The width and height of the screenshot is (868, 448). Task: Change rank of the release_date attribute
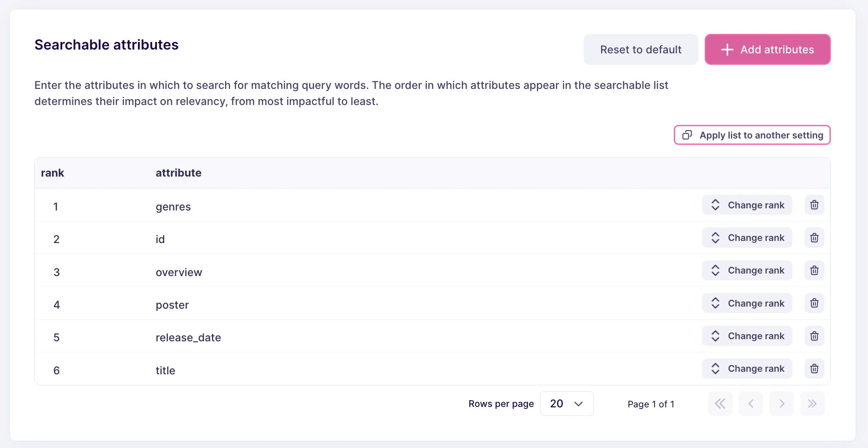[747, 336]
